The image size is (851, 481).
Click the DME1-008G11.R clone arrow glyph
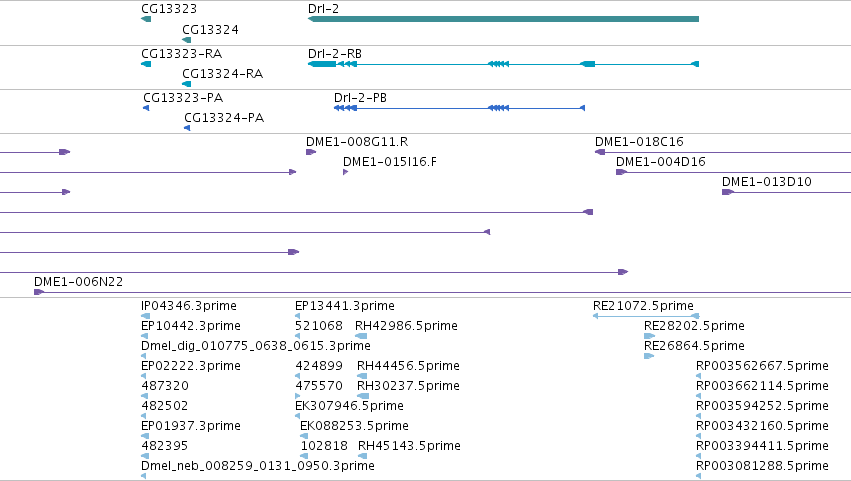pyautogui.click(x=311, y=152)
